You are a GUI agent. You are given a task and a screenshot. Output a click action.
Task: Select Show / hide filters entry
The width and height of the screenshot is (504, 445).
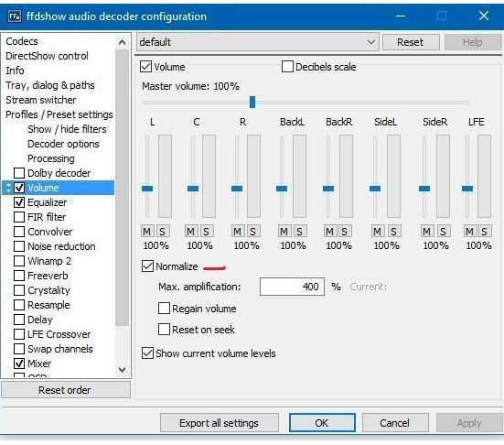pos(67,129)
